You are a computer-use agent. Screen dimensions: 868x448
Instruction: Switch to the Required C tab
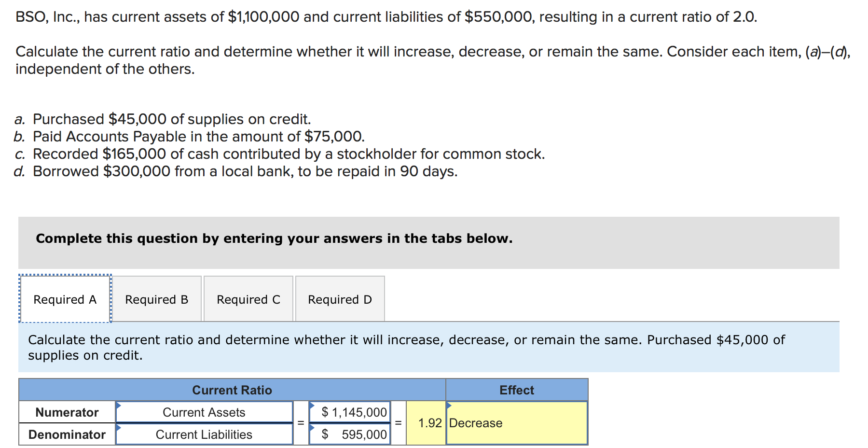(248, 299)
